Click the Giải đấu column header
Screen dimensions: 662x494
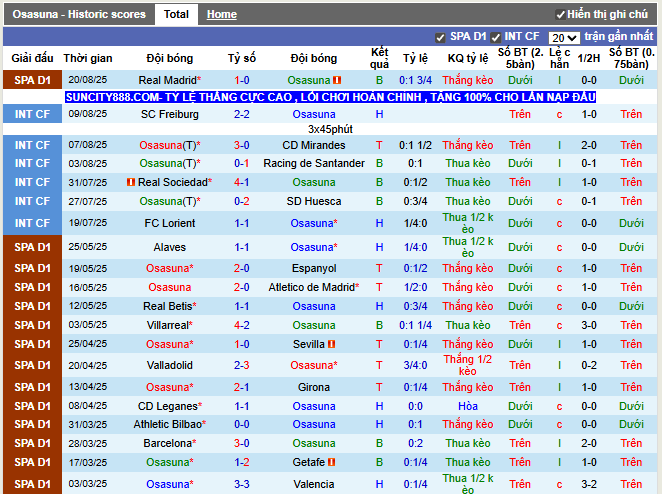33,58
